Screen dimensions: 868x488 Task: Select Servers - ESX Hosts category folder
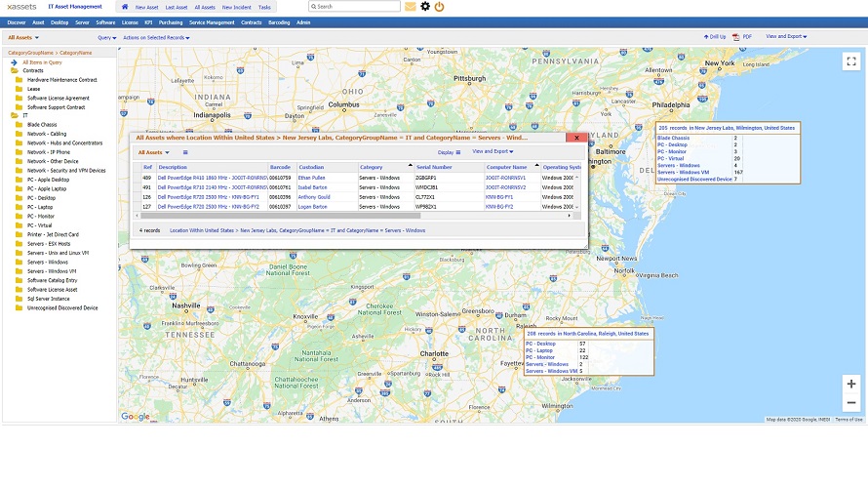pos(47,244)
